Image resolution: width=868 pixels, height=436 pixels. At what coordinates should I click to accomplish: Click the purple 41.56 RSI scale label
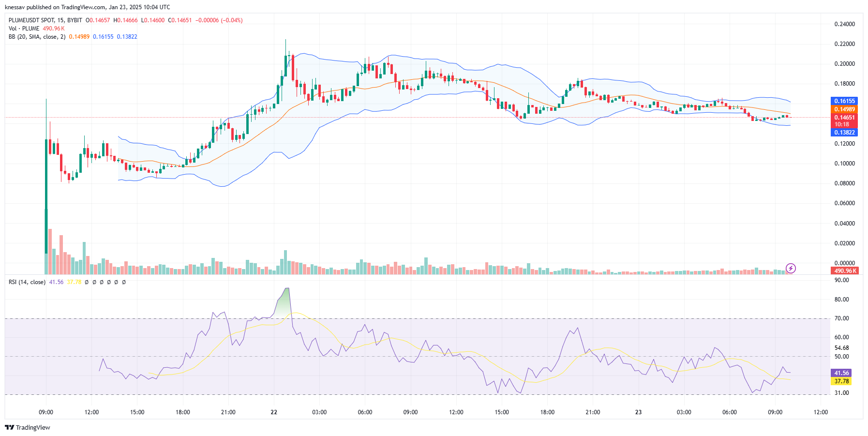pyautogui.click(x=841, y=373)
